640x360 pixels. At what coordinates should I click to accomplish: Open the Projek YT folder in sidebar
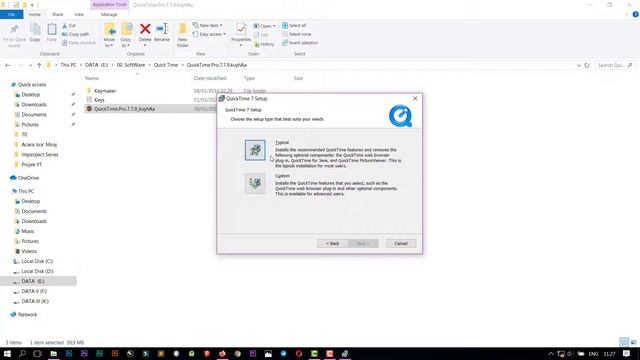pyautogui.click(x=31, y=164)
